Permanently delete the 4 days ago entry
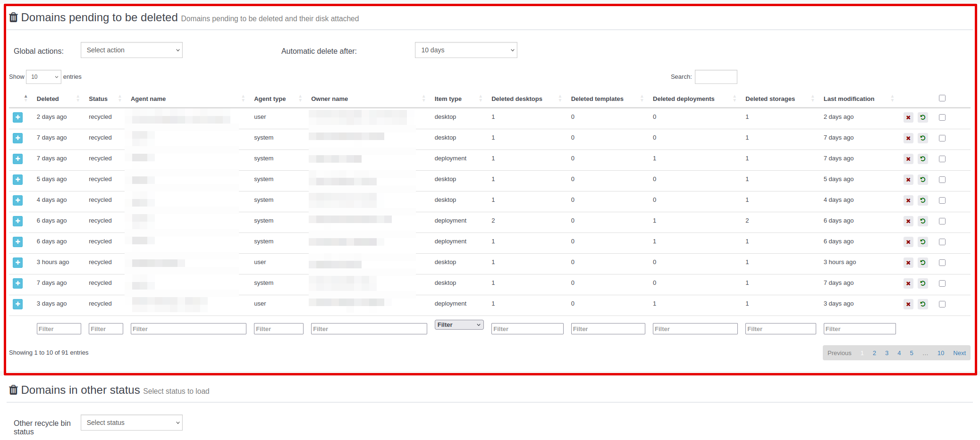 908,200
